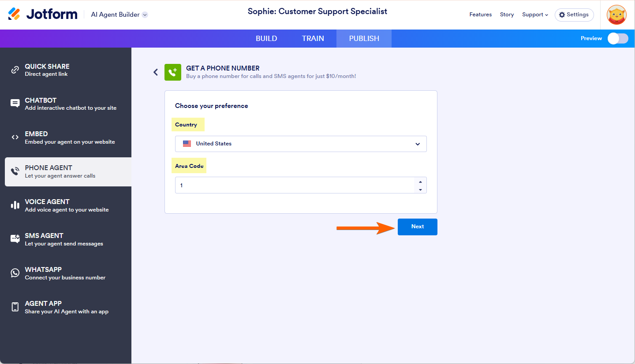The width and height of the screenshot is (635, 364).
Task: Click the Quick Share link icon
Action: click(x=15, y=70)
